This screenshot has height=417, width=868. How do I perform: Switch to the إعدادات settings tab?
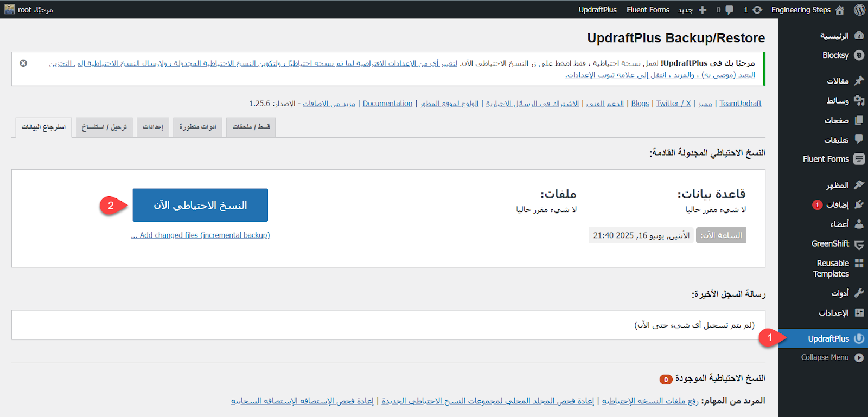click(x=153, y=127)
